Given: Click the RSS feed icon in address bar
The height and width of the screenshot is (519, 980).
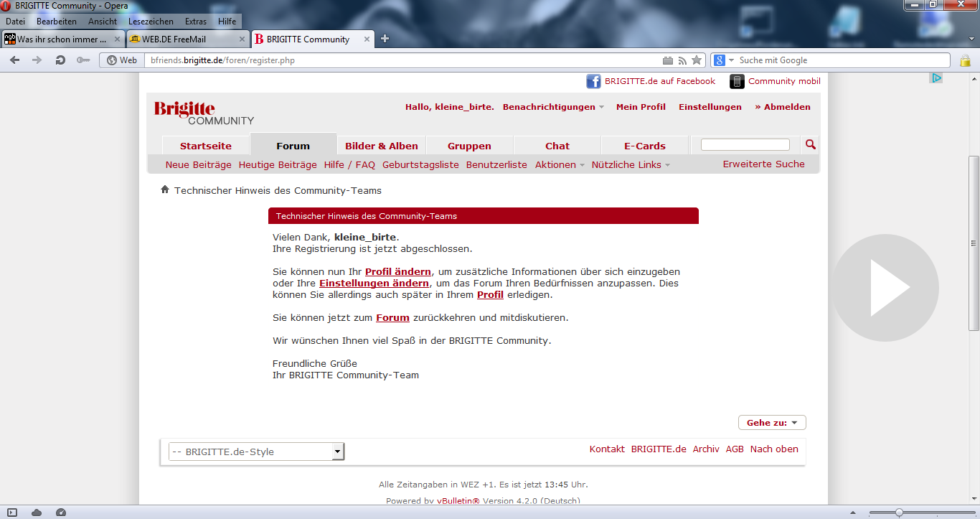Looking at the screenshot, I should click(682, 60).
